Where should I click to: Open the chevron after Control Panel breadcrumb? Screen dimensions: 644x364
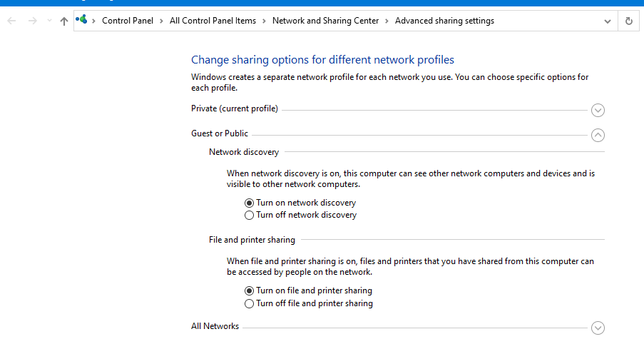[x=161, y=21]
